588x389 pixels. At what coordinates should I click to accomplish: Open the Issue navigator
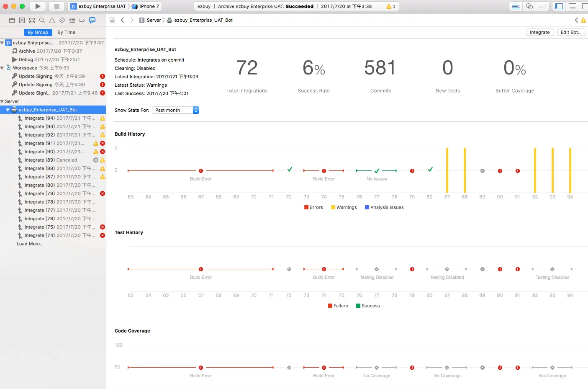click(52, 20)
